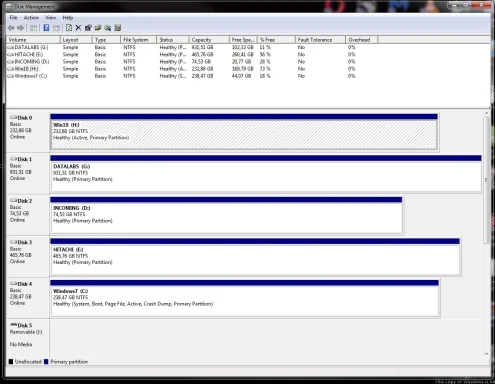Click the drive icon beside HITACHI (E:) in list
This screenshot has width=495, height=384.
point(10,55)
